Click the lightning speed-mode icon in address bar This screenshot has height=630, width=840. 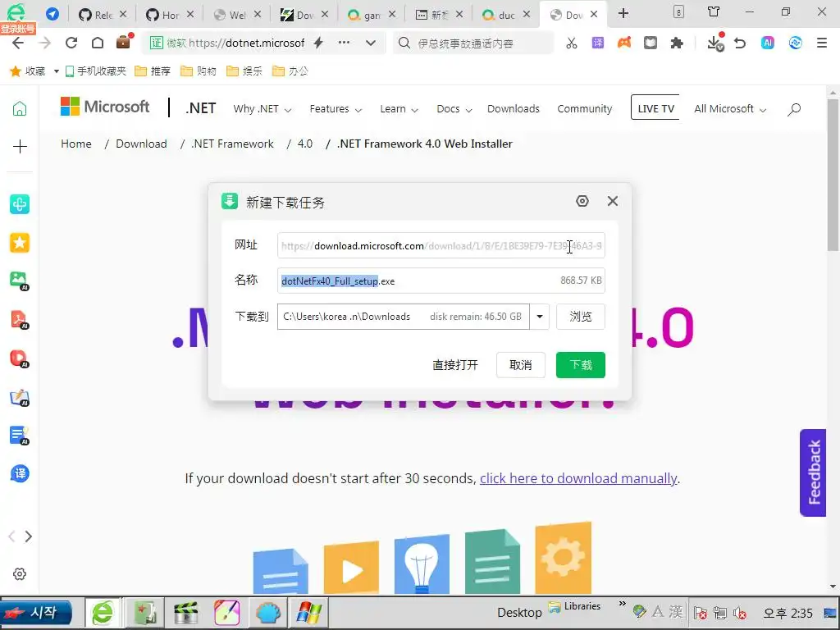(x=318, y=43)
